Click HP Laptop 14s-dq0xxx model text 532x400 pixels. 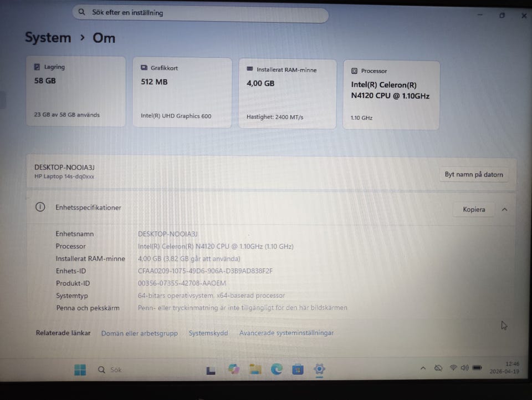tap(64, 176)
